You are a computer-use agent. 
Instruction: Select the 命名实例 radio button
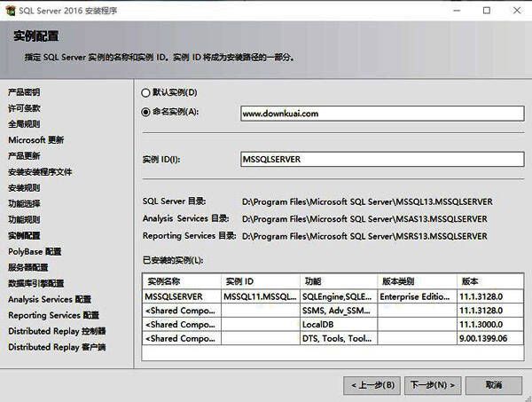pyautogui.click(x=146, y=112)
